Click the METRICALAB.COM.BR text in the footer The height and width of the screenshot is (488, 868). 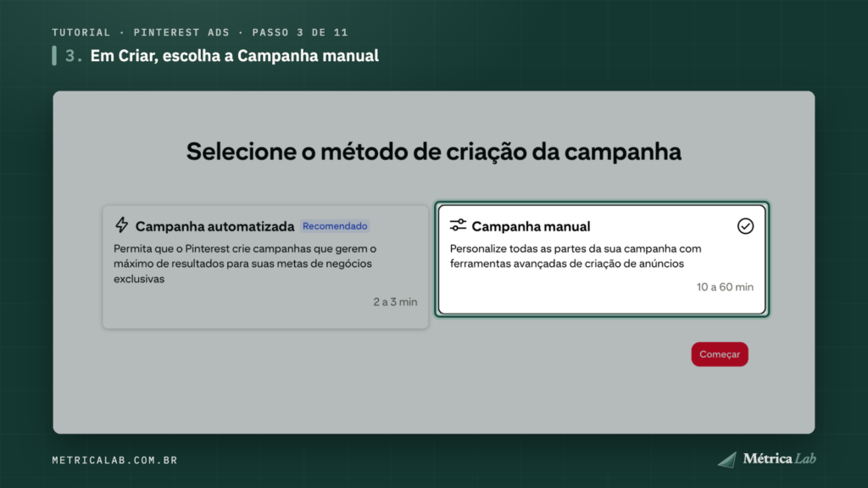point(114,460)
